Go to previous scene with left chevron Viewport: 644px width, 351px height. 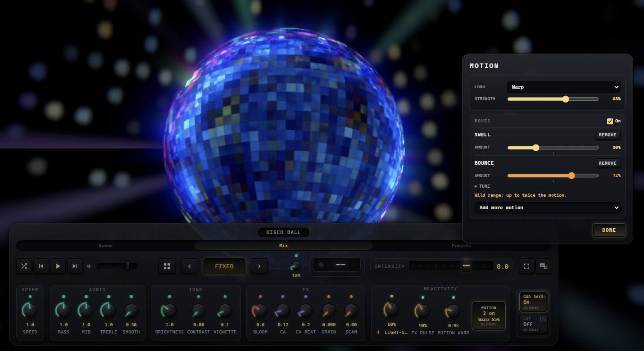click(190, 266)
